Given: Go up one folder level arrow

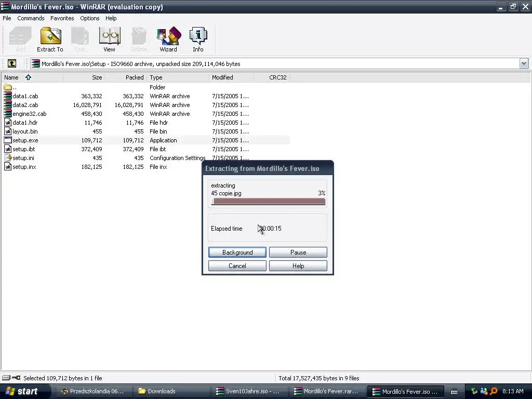Looking at the screenshot, I should tap(12, 63).
